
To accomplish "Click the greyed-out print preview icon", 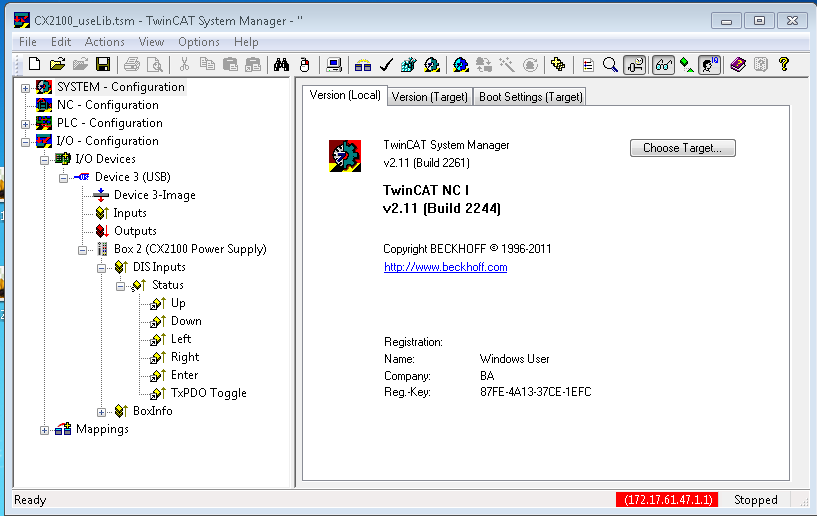I will pyautogui.click(x=155, y=65).
